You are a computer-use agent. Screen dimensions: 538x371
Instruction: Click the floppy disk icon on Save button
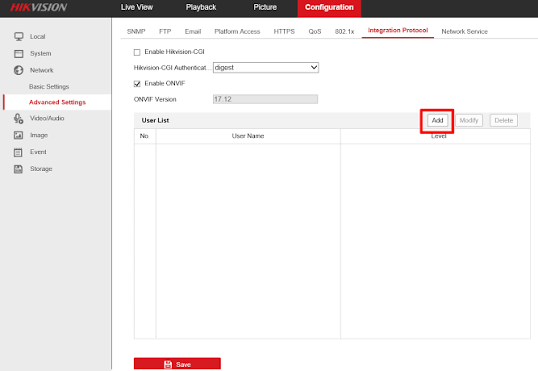[168, 364]
